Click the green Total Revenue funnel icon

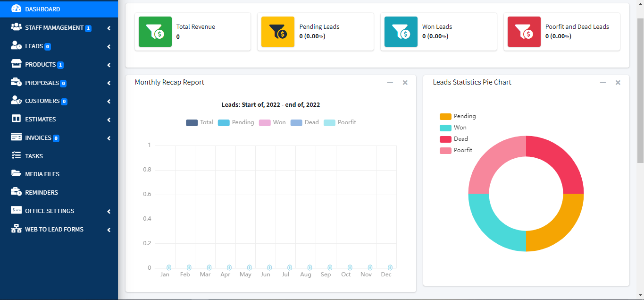coord(155,31)
